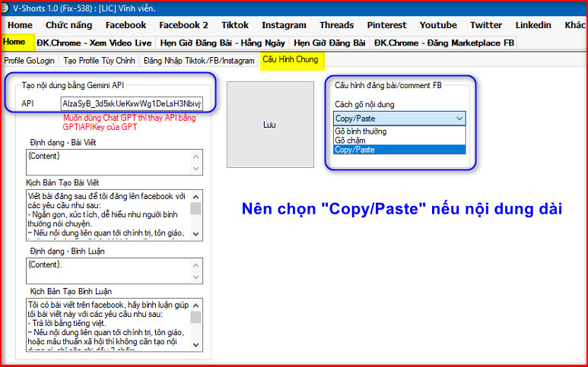Click scroll-up arrow of Định dạng - Bình Luận box
The image size is (588, 367).
pos(195,265)
